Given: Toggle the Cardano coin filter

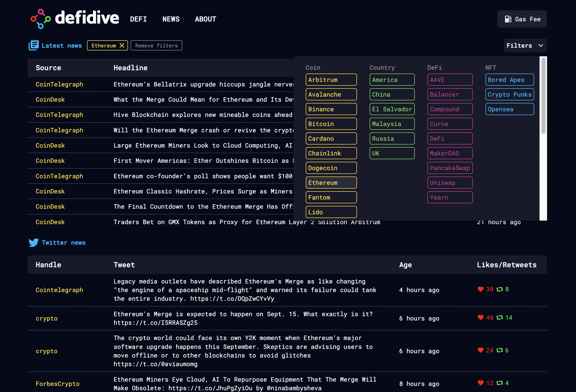Looking at the screenshot, I should [x=331, y=138].
